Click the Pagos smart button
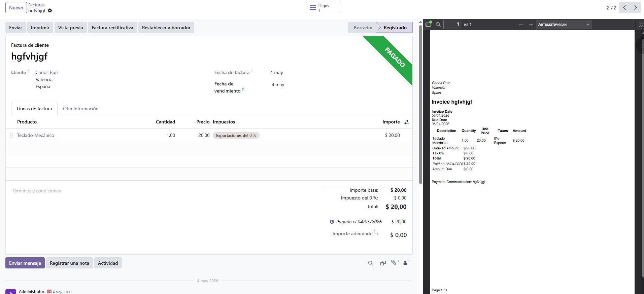 pyautogui.click(x=323, y=8)
